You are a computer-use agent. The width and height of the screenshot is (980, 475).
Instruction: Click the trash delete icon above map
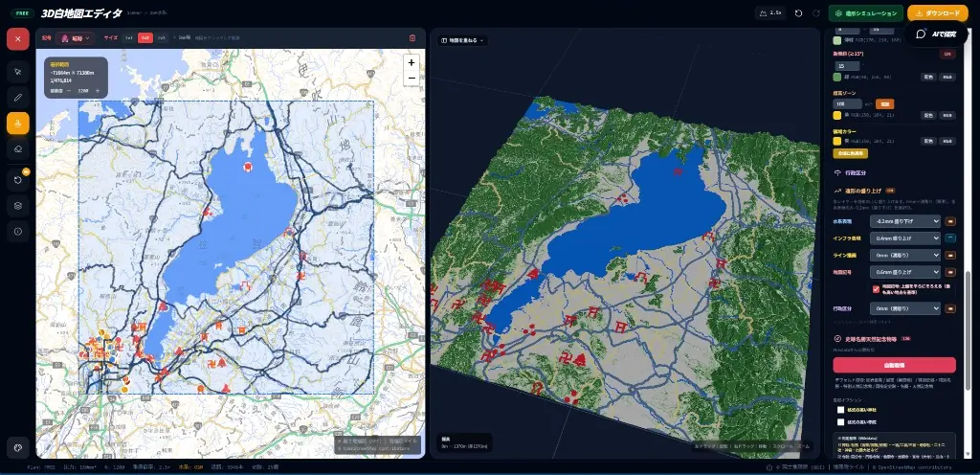pyautogui.click(x=412, y=38)
